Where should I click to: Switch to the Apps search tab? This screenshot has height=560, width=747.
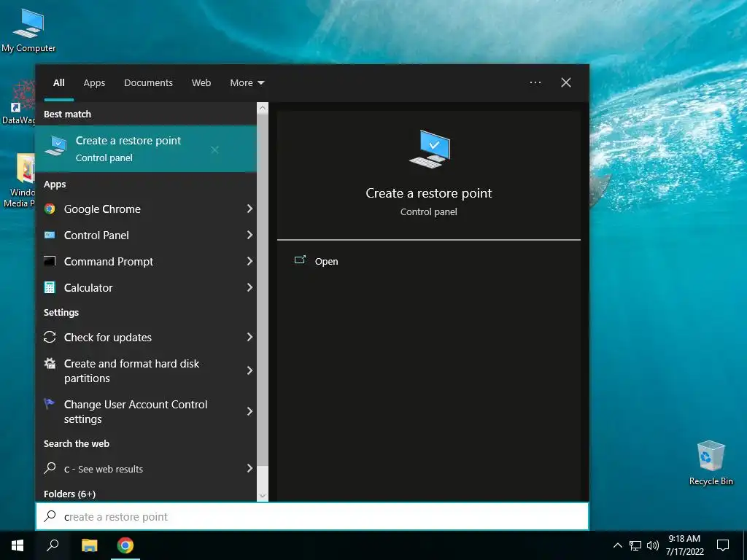coord(94,83)
